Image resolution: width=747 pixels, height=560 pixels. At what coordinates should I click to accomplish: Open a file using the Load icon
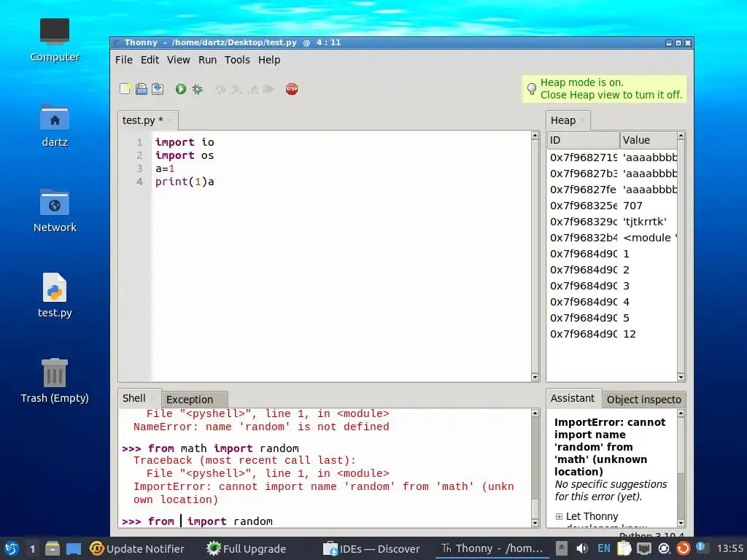point(142,89)
